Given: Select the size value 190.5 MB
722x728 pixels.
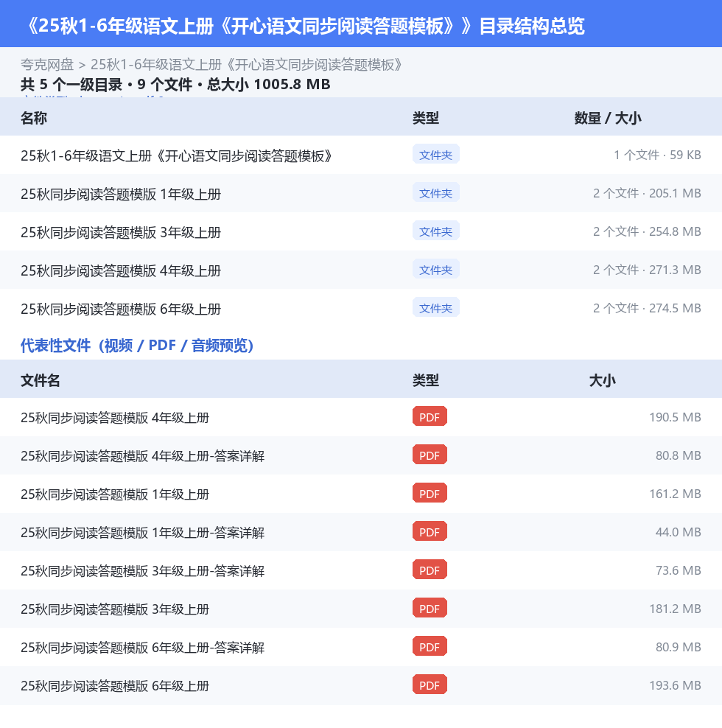Looking at the screenshot, I should click(x=675, y=417).
